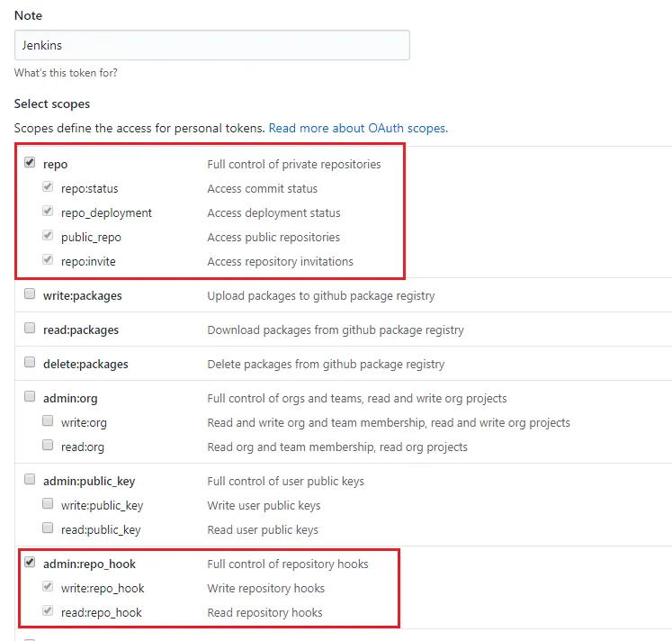Click the admin:repo_hook scope label

89,564
